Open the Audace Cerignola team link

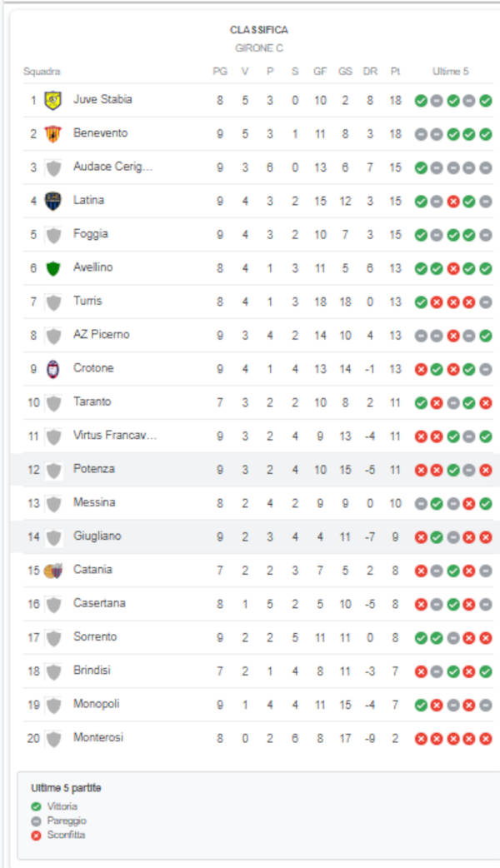coord(112,167)
